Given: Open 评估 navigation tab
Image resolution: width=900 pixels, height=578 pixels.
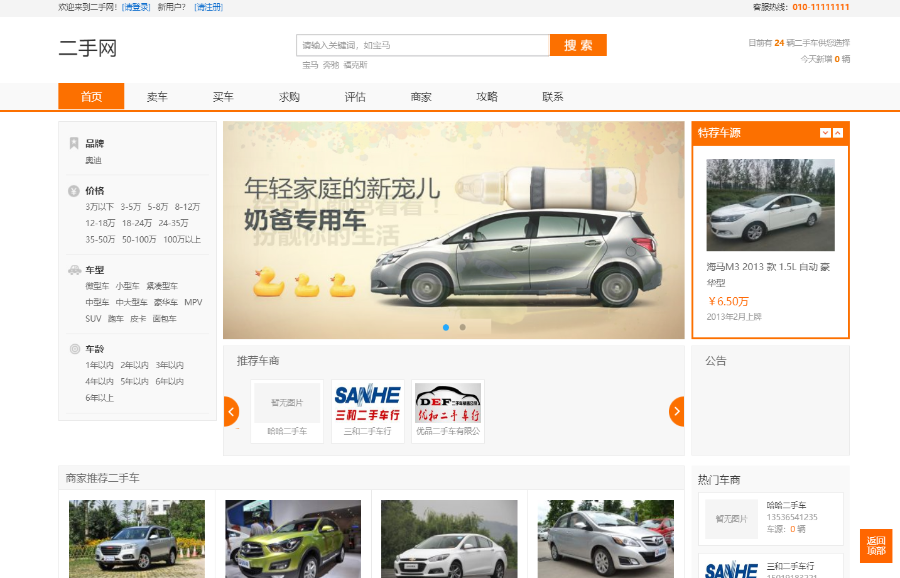Looking at the screenshot, I should 355,96.
